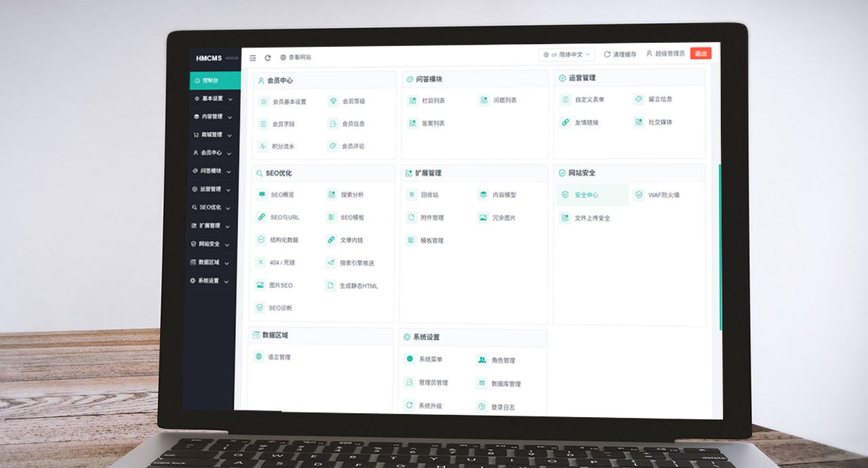Select the highlighted 安全中心 entry
868x468 pixels.
tap(593, 195)
